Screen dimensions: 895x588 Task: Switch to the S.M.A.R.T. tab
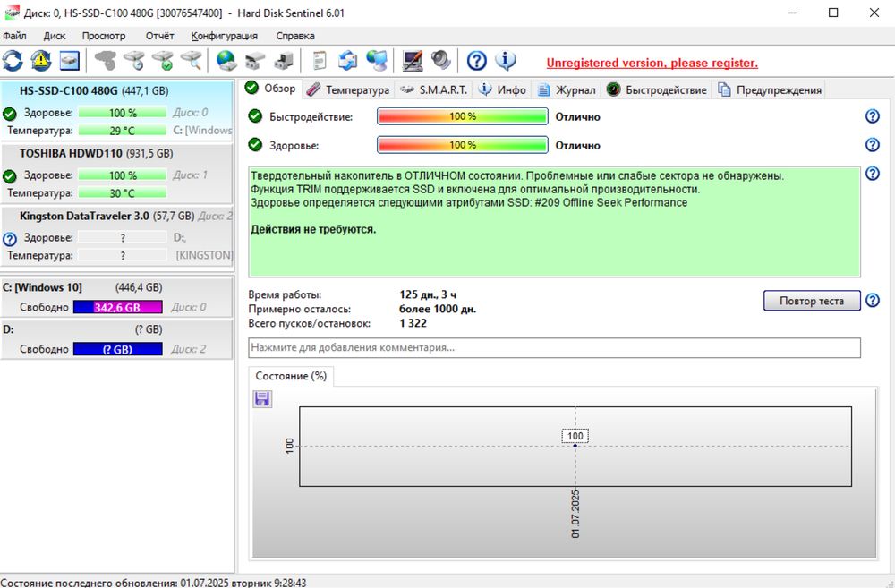click(x=434, y=89)
